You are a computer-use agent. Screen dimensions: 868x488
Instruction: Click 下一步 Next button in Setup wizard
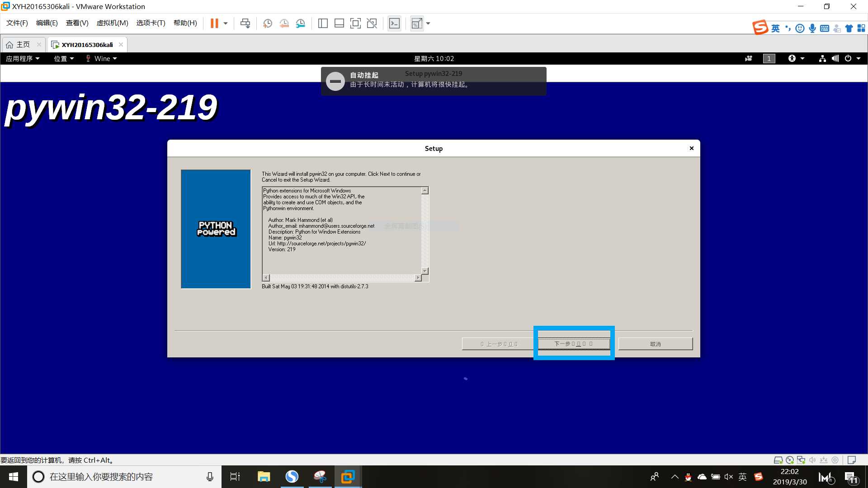coord(574,344)
